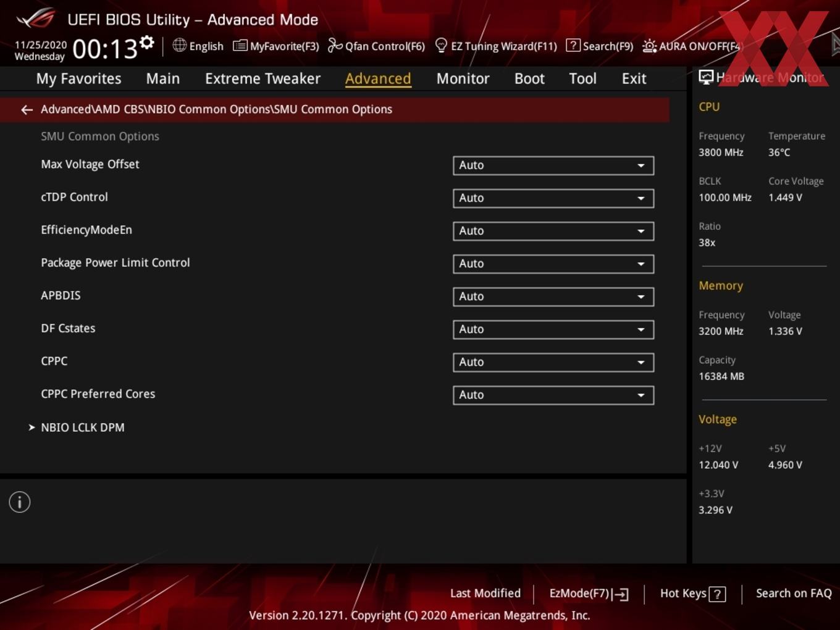This screenshot has width=840, height=630.
Task: Open EfficiencyModeEn dropdown
Action: (553, 231)
